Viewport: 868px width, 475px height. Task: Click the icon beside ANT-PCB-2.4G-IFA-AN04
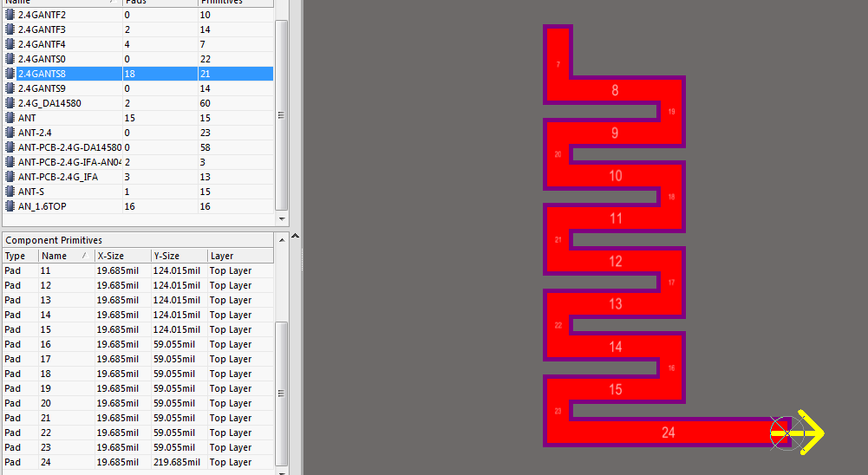point(10,162)
